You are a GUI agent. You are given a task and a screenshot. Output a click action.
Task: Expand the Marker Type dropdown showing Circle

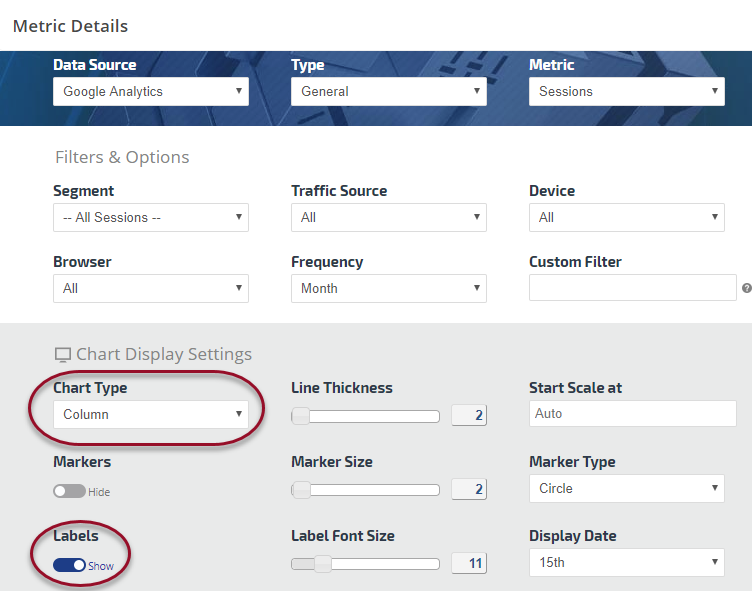626,488
